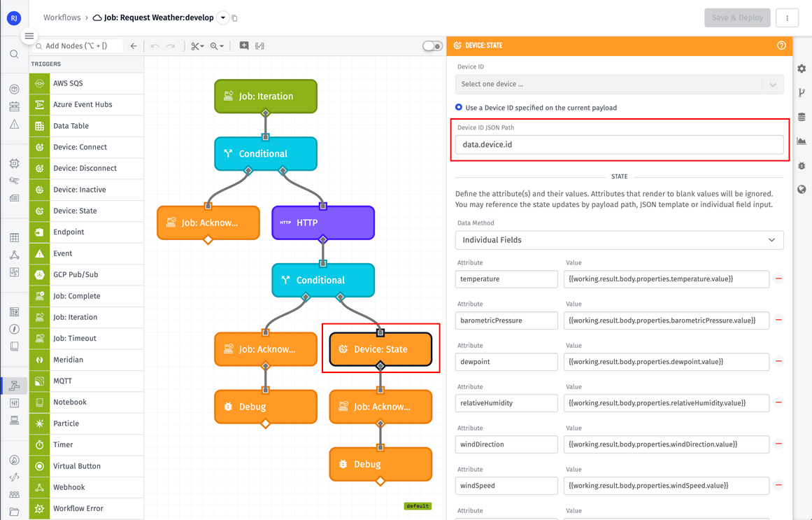Select Job: Timeout trigger in palette

tap(87, 338)
